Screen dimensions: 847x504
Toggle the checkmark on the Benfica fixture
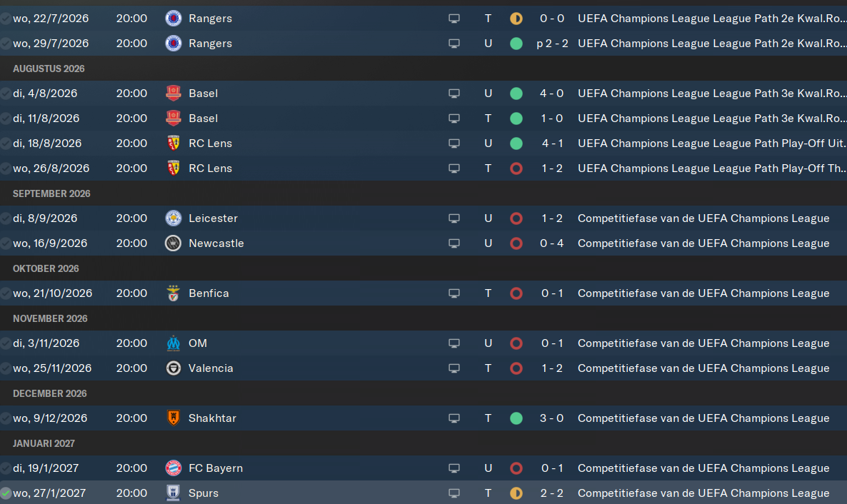pos(6,293)
